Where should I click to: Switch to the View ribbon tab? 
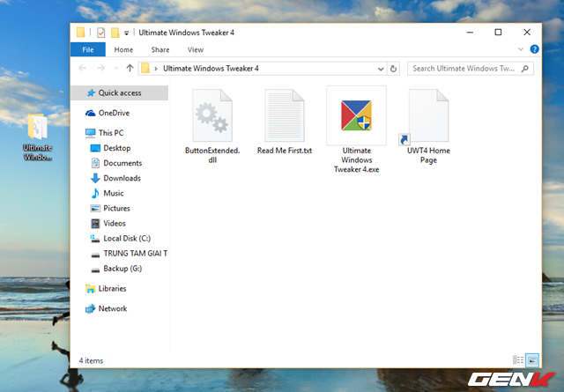196,49
